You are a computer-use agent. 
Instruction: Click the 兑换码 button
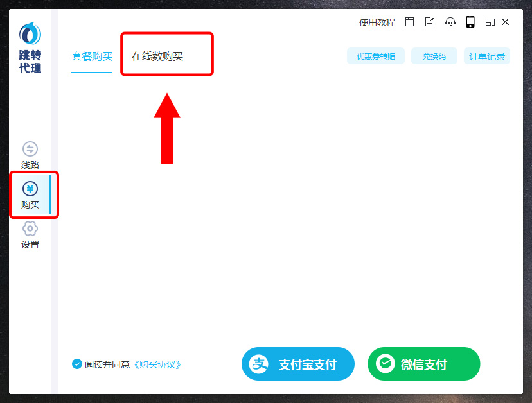point(434,56)
